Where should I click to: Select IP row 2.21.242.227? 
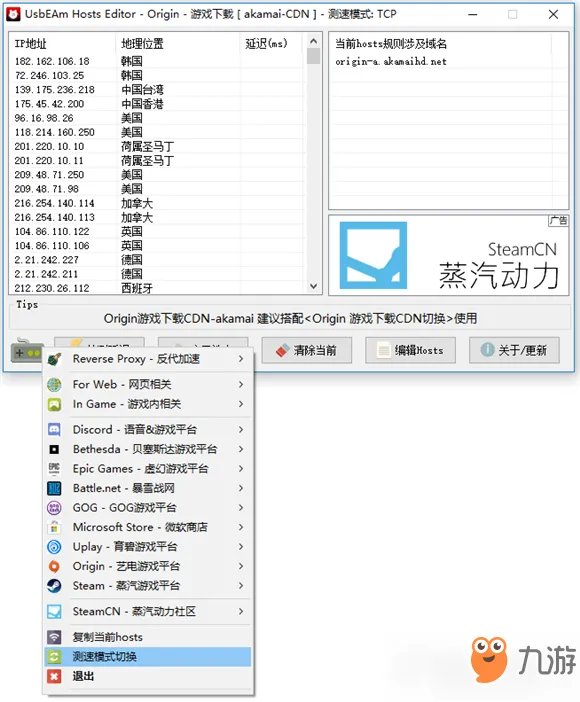pos(156,260)
